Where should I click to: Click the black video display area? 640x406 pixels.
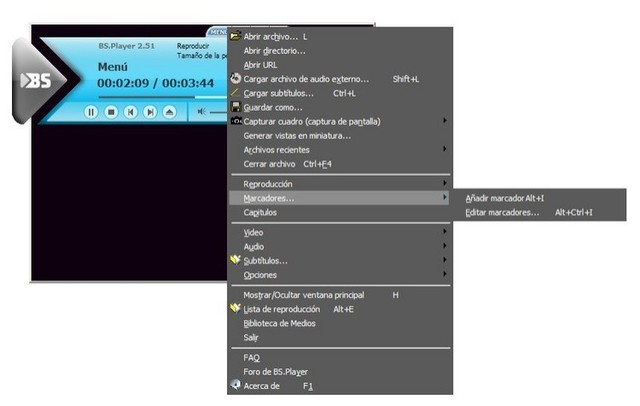click(129, 202)
